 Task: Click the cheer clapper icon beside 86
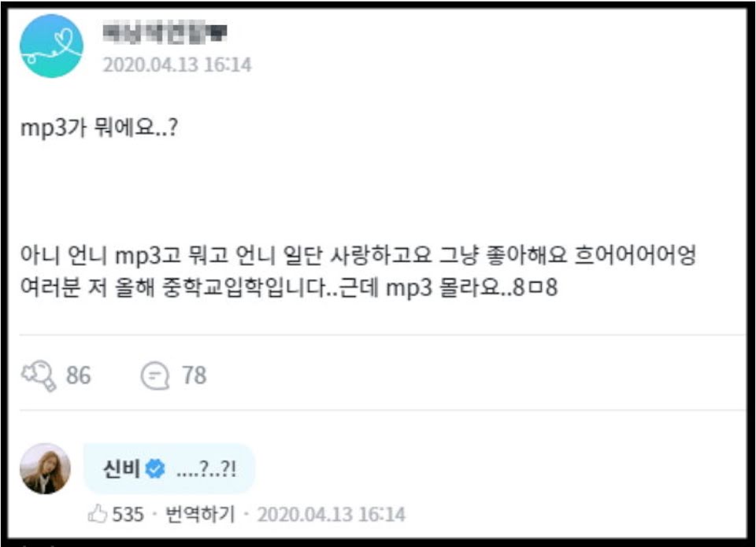(x=38, y=375)
